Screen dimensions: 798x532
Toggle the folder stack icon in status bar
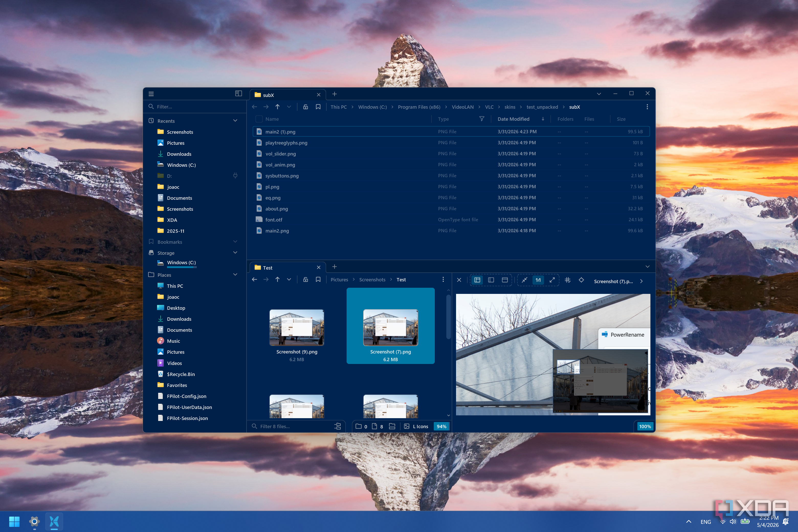pos(392,426)
